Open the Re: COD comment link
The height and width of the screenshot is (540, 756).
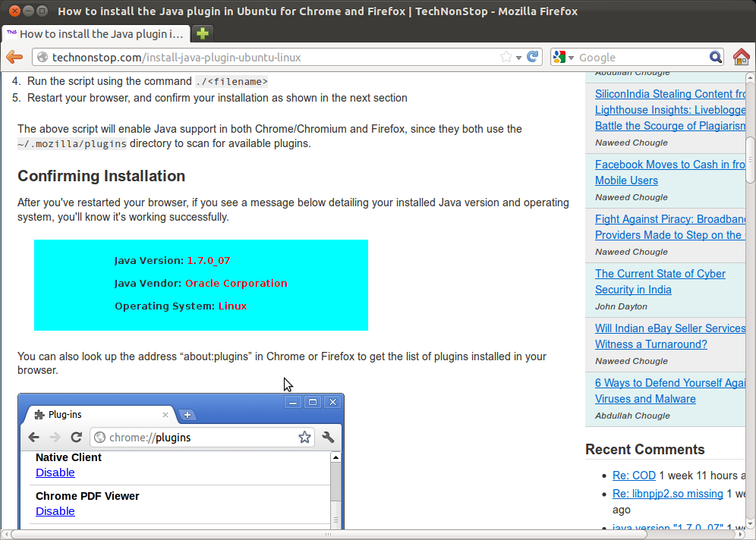tap(634, 476)
